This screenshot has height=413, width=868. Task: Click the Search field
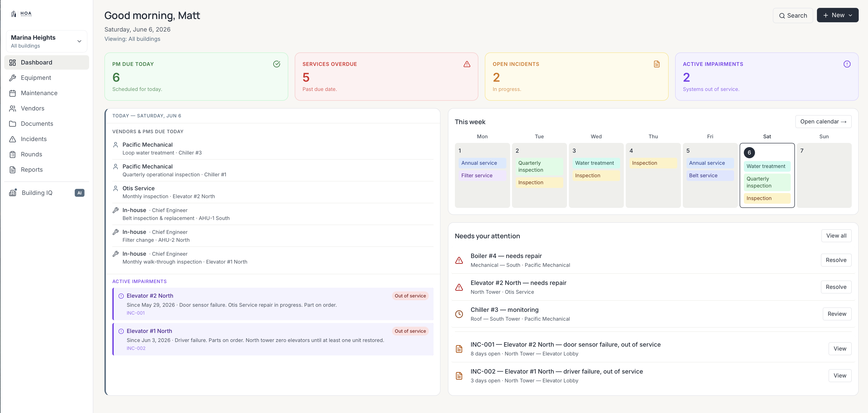793,16
